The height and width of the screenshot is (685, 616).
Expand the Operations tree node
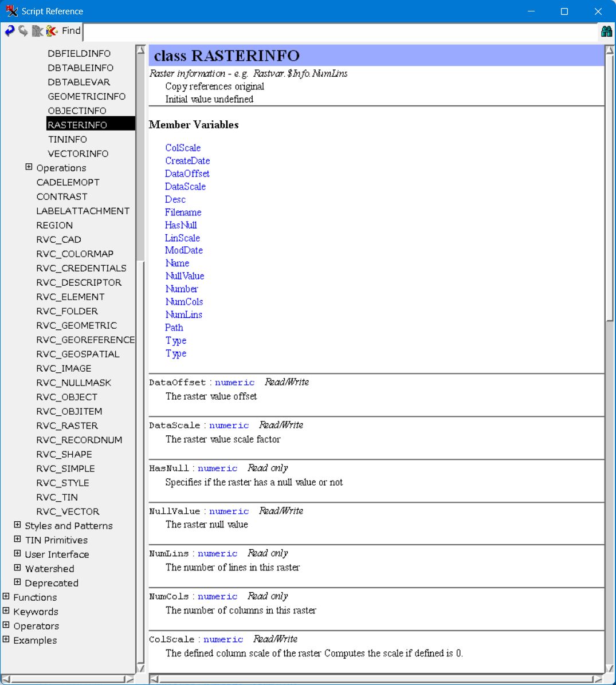(x=29, y=167)
